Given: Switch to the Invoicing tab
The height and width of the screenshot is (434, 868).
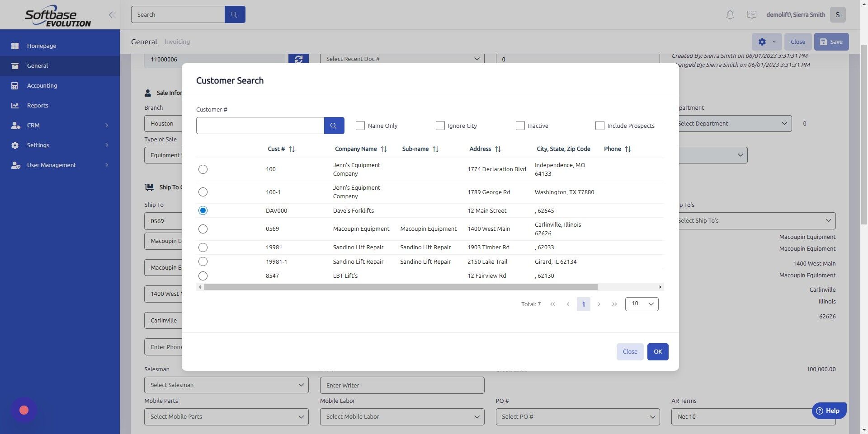Looking at the screenshot, I should [177, 42].
